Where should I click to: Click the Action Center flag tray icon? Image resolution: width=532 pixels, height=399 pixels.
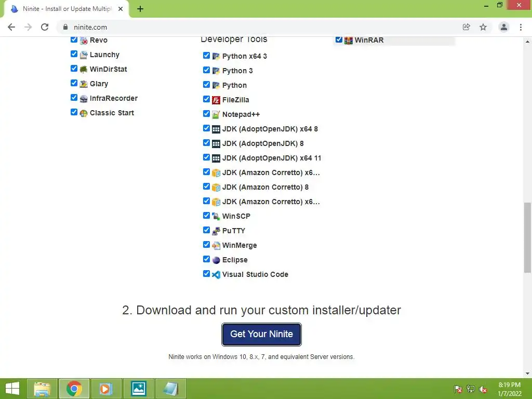458,389
